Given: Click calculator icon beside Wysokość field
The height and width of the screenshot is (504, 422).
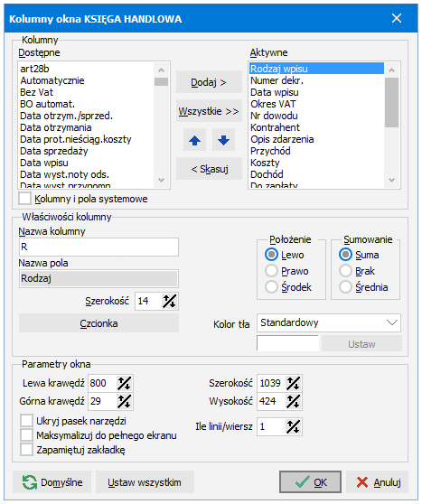Looking at the screenshot, I should 293,401.
